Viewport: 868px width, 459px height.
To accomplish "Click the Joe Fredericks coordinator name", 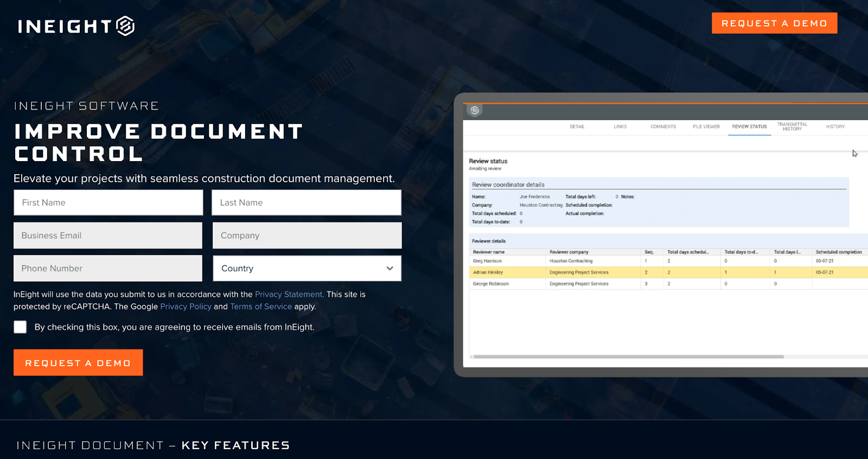I will coord(534,196).
